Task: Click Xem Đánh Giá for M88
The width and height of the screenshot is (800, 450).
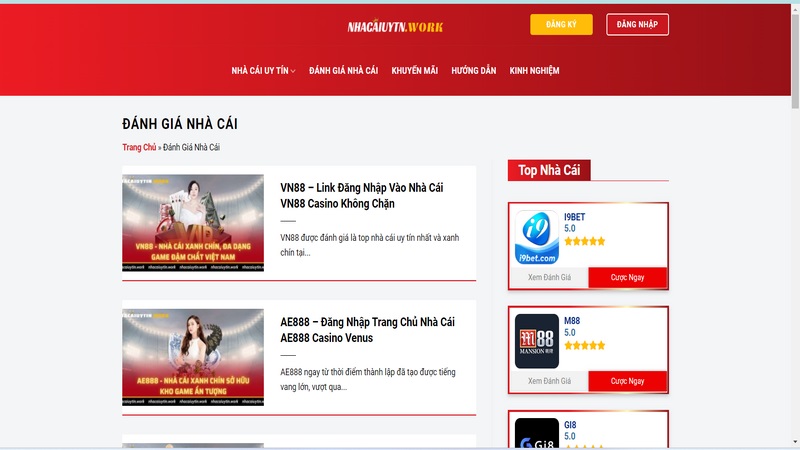Action: [549, 381]
